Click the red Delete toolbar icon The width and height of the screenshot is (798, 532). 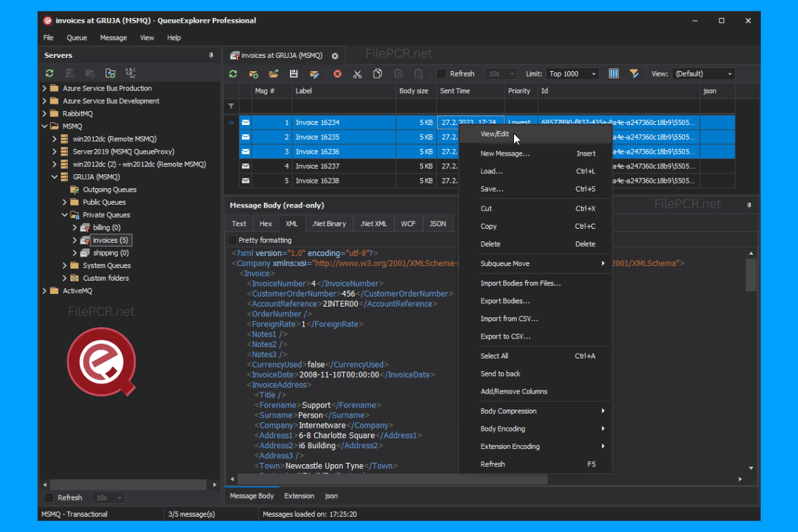click(x=337, y=74)
